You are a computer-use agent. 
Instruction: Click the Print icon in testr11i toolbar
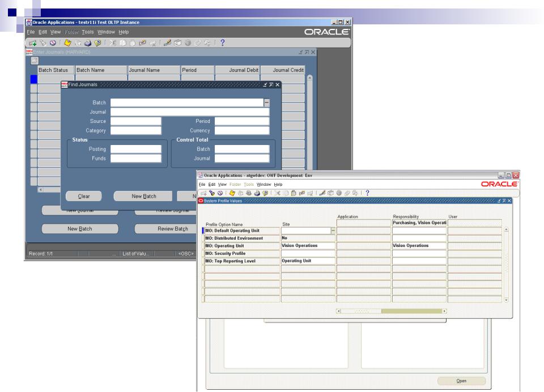pyautogui.click(x=88, y=43)
